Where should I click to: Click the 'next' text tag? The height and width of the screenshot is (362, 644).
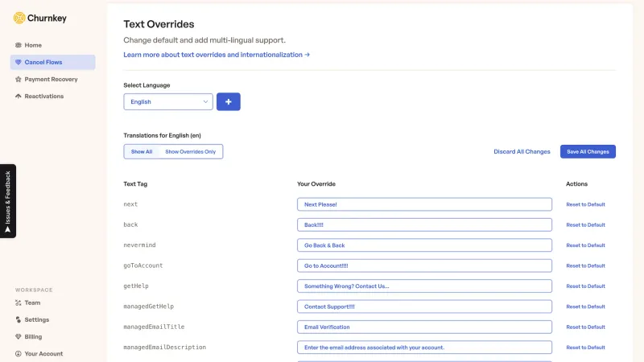130,204
